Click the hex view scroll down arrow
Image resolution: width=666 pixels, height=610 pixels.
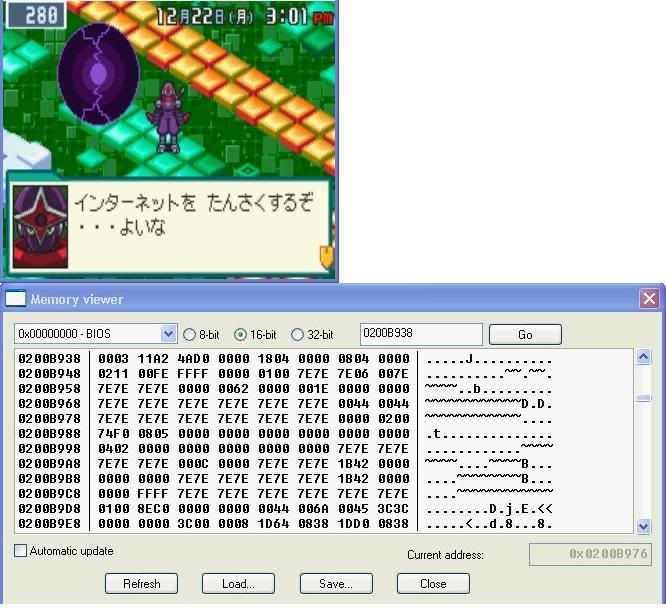pyautogui.click(x=644, y=525)
